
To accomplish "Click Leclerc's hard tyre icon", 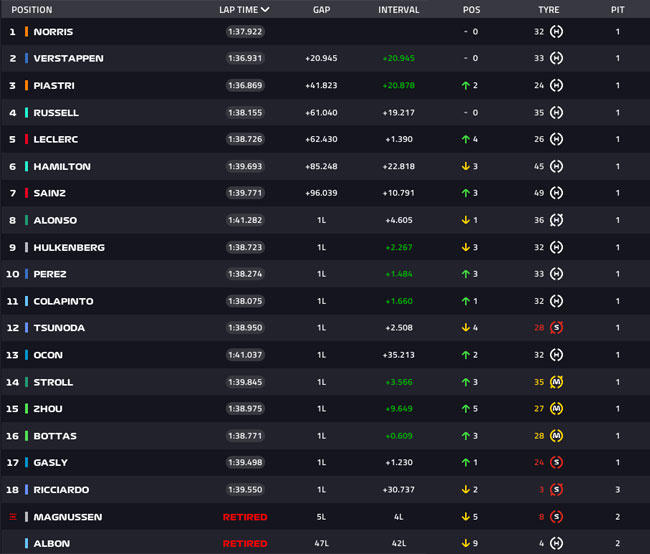I will 556,139.
